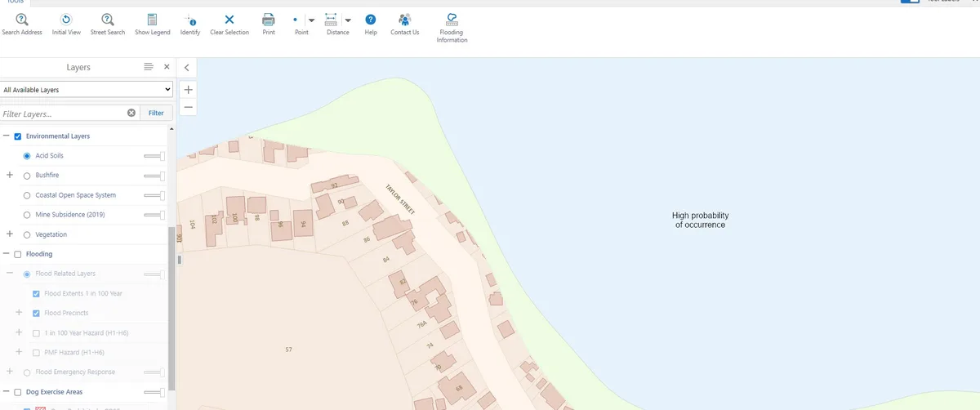Expand the Vegetation layer
The image size is (980, 410).
[x=10, y=234]
